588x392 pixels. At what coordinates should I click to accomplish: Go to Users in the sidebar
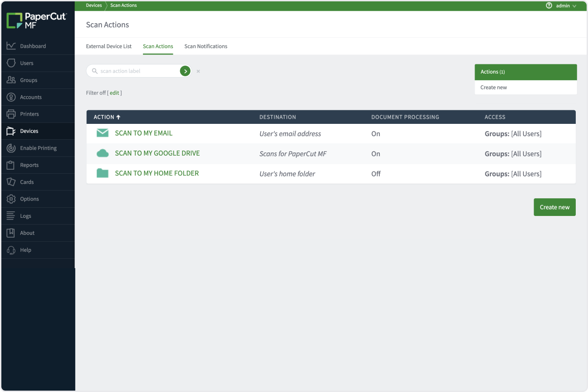click(38, 63)
